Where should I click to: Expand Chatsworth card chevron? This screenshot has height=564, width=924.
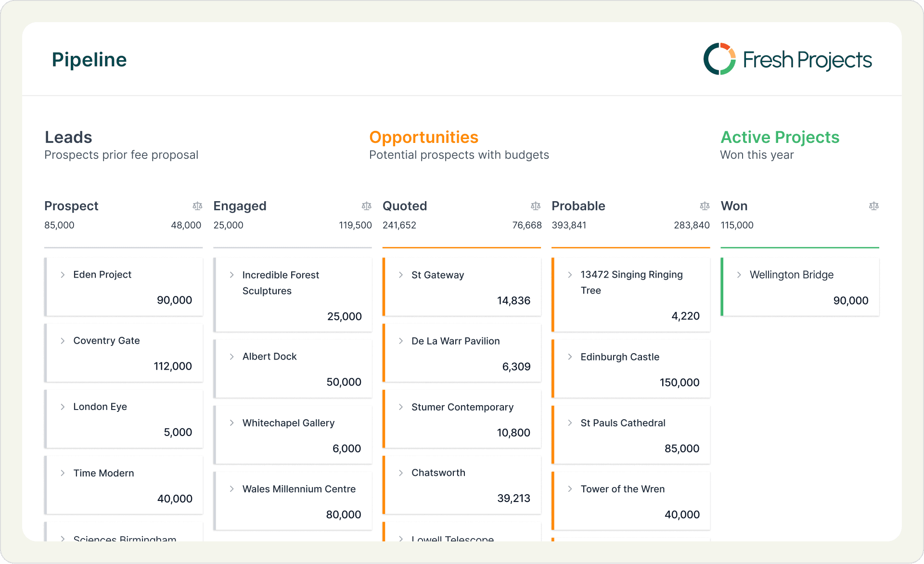401,473
